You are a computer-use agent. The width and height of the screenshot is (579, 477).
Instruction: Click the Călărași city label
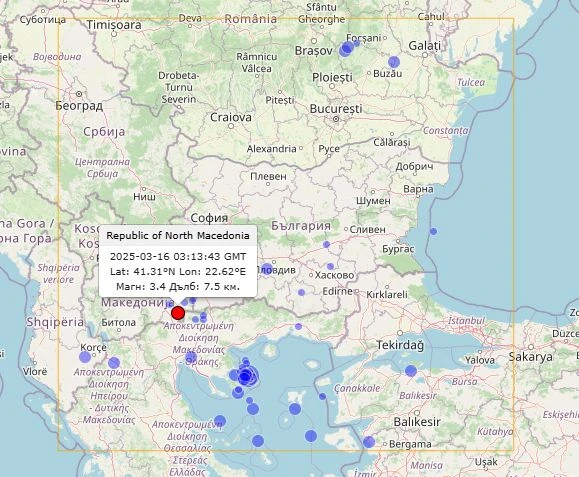[391, 142]
